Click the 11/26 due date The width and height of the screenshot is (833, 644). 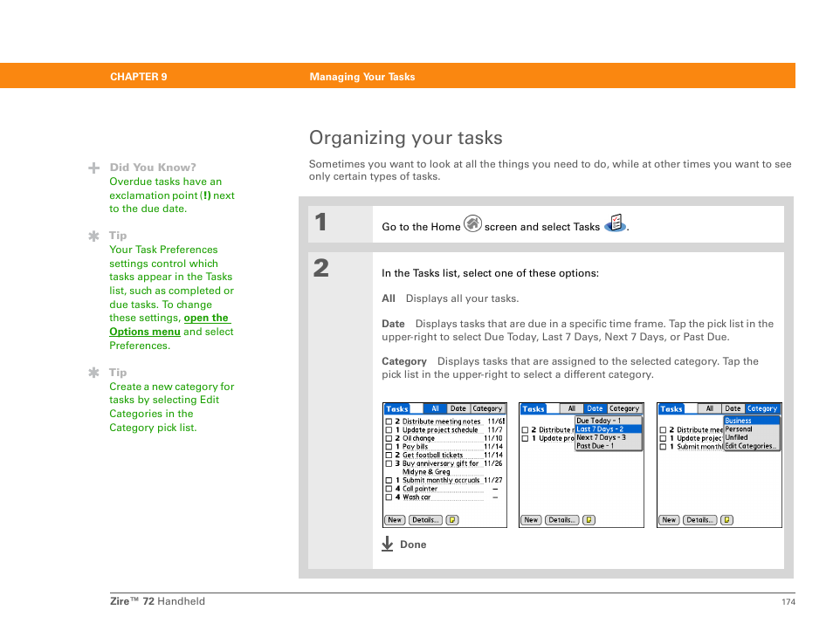click(x=493, y=463)
